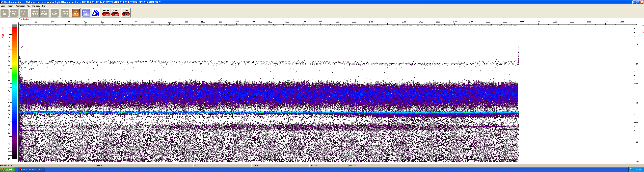Image resolution: width=644 pixels, height=172 pixels.
Task: Open the Acquire menu
Action: click(x=11, y=6)
